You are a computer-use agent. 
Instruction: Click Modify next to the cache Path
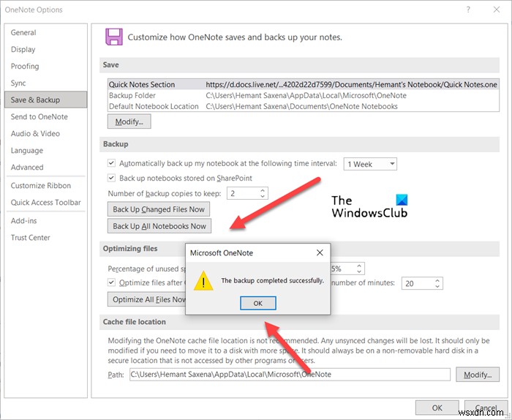pos(478,375)
